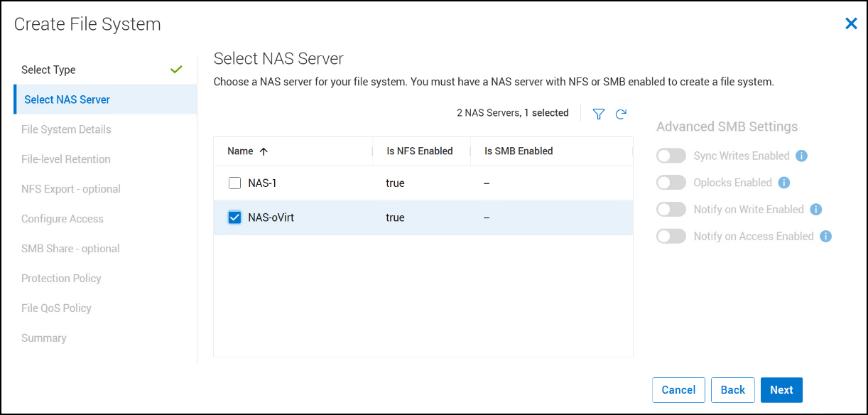The image size is (868, 415).
Task: Check the NAS-1 checkbox
Action: pos(235,183)
